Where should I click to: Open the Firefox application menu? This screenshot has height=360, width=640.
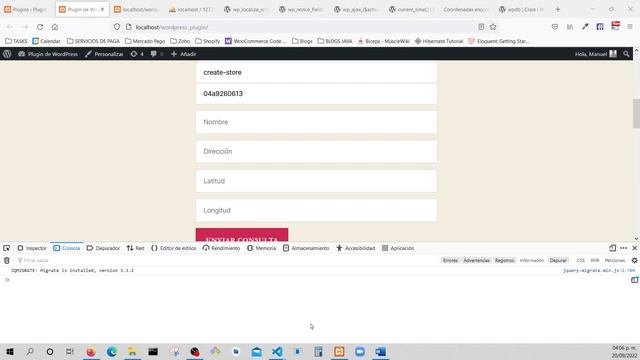630,27
